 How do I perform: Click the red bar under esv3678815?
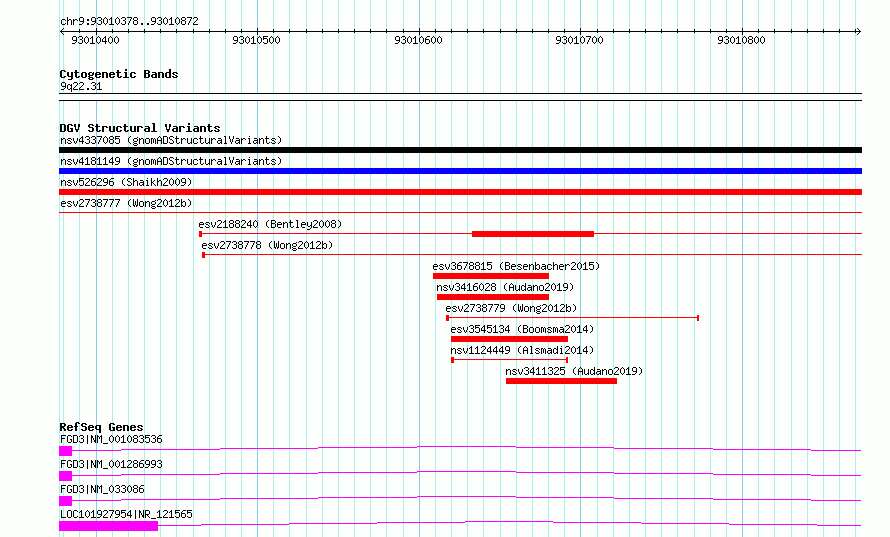pyautogui.click(x=491, y=276)
